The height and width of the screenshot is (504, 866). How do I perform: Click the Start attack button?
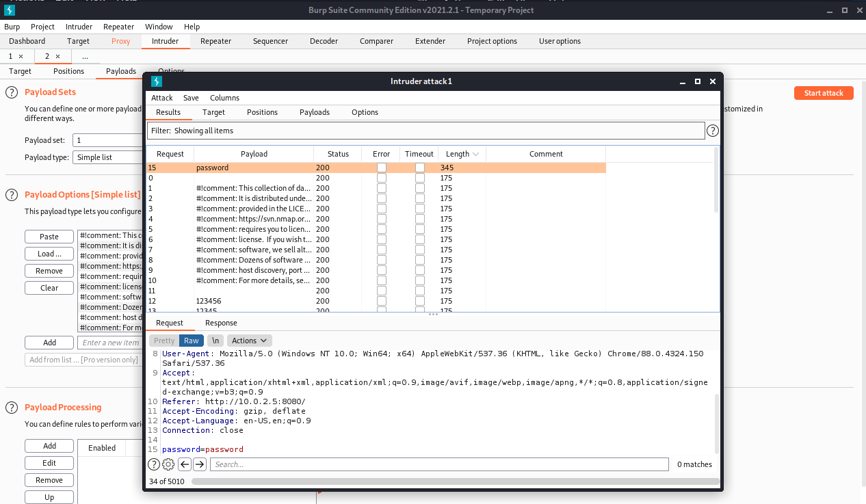[x=823, y=93]
